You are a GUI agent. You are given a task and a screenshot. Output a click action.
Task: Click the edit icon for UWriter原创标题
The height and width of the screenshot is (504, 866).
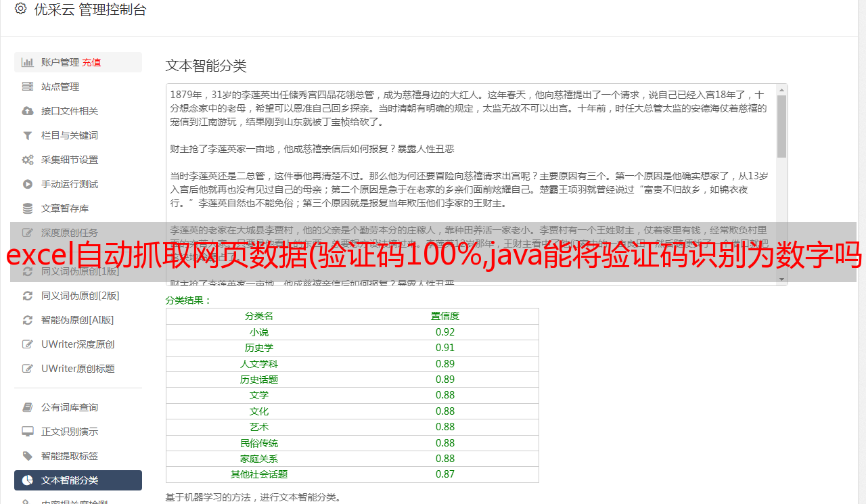[28, 369]
